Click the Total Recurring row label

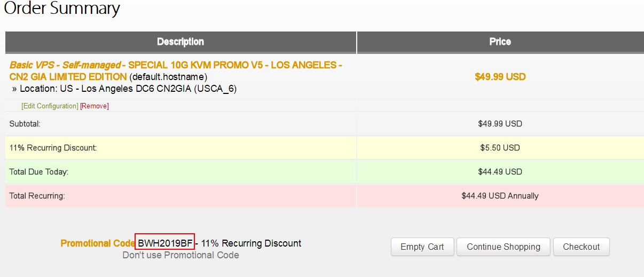pyautogui.click(x=37, y=196)
